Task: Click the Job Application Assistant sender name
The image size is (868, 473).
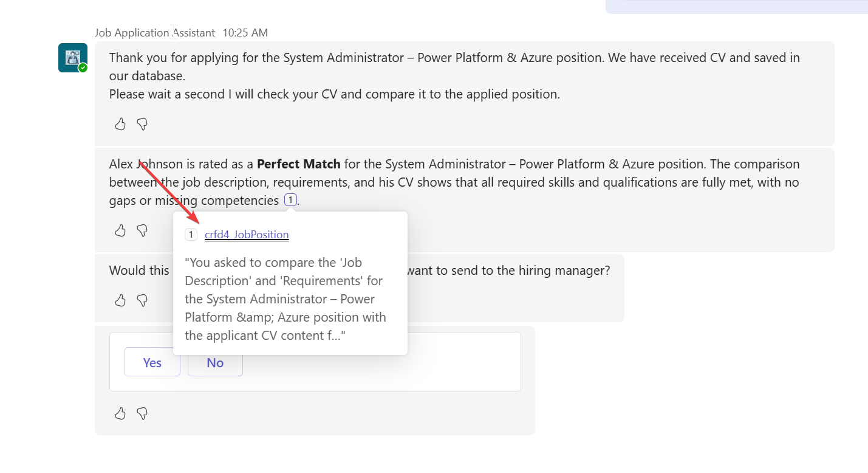Action: click(x=154, y=33)
